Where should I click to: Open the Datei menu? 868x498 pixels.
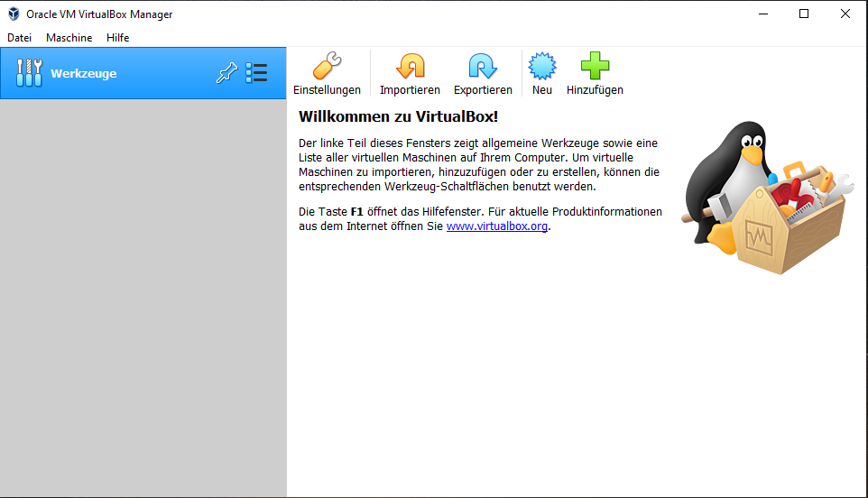tap(19, 38)
